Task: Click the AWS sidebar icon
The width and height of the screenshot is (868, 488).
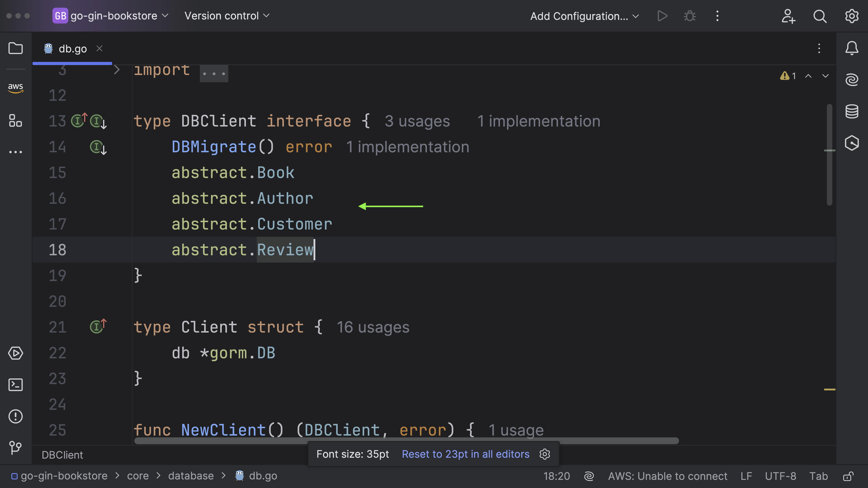Action: [x=16, y=86]
